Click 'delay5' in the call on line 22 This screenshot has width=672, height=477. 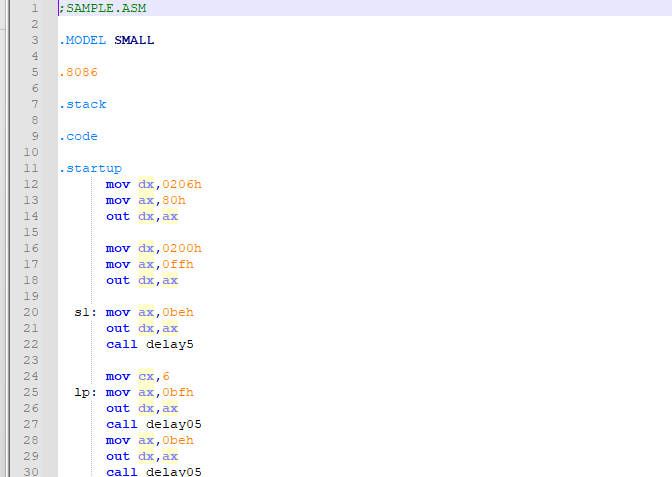[170, 345]
